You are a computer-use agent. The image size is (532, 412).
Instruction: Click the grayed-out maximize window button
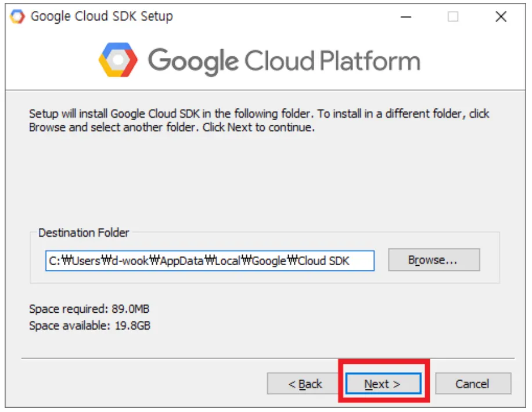(x=453, y=17)
